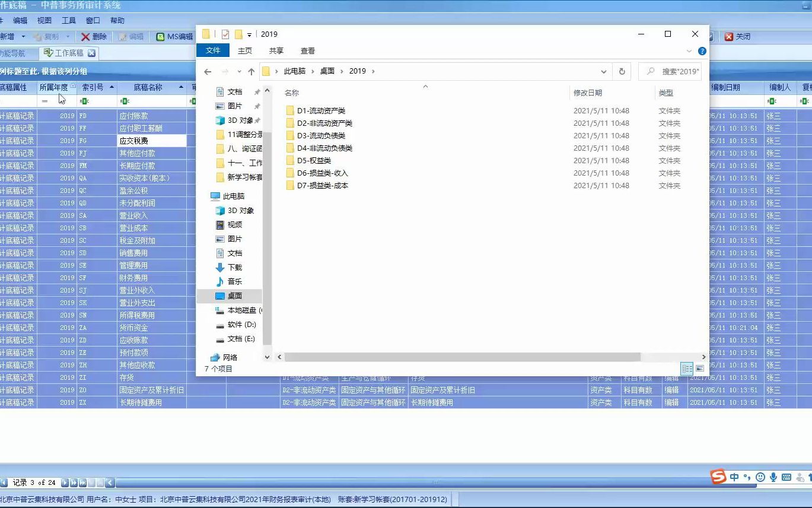
Task: Open folder D1-流动资产类
Action: click(x=321, y=111)
